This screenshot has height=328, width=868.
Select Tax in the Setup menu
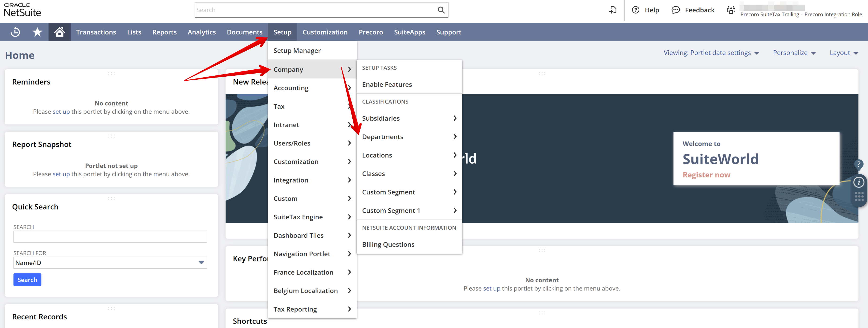point(312,106)
